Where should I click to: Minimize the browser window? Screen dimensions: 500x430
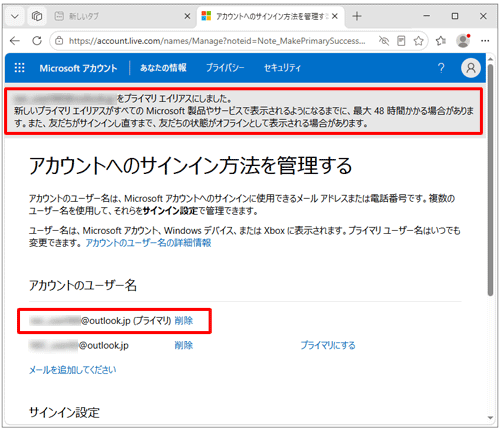(427, 16)
